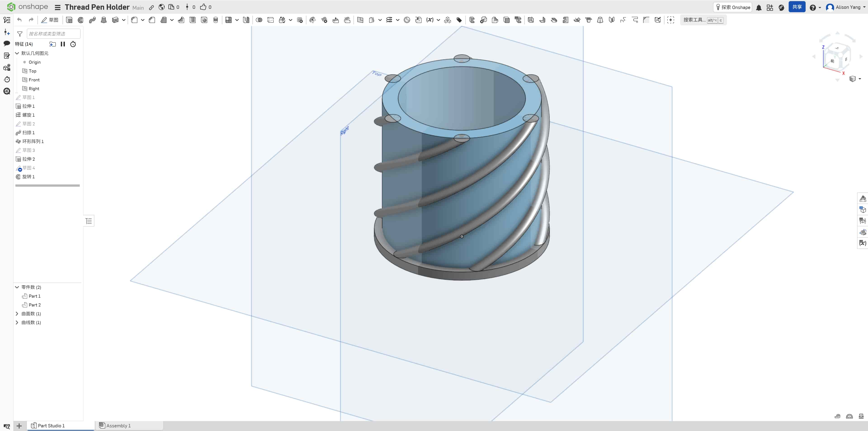Select the Extrude tool in toolbar
The image size is (868, 431).
[69, 20]
